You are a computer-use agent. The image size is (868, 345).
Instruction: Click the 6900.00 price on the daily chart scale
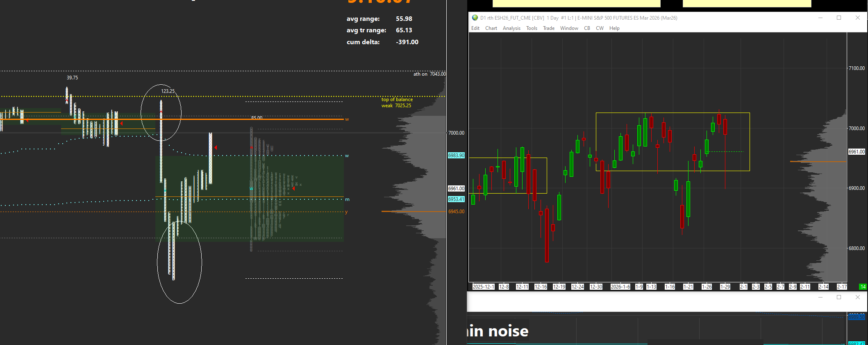857,188
